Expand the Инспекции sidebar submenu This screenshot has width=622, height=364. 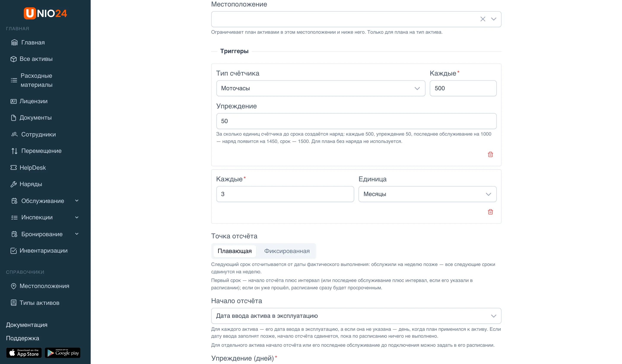77,217
